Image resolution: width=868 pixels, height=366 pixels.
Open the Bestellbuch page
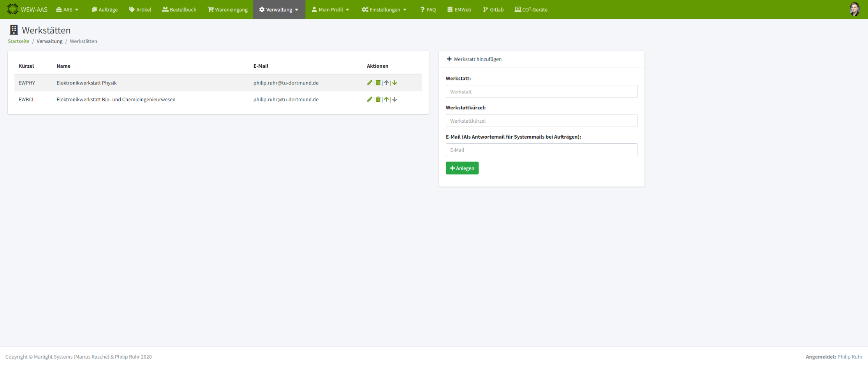(179, 9)
